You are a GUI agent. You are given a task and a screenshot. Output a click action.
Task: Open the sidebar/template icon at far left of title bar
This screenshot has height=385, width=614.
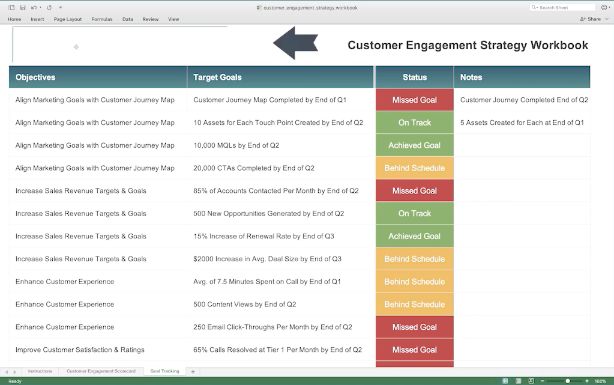click(x=12, y=7)
